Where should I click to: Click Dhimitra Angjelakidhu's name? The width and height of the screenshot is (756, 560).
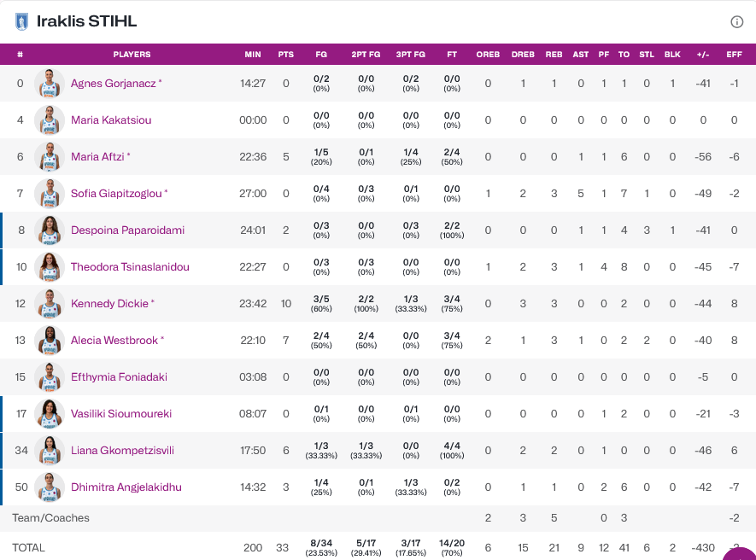pyautogui.click(x=126, y=487)
